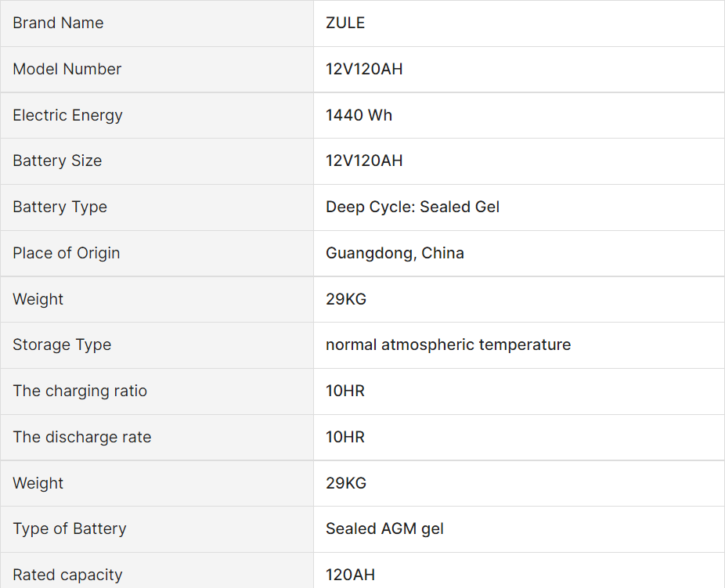Click the Model Number label
This screenshot has width=725, height=588.
coord(67,69)
